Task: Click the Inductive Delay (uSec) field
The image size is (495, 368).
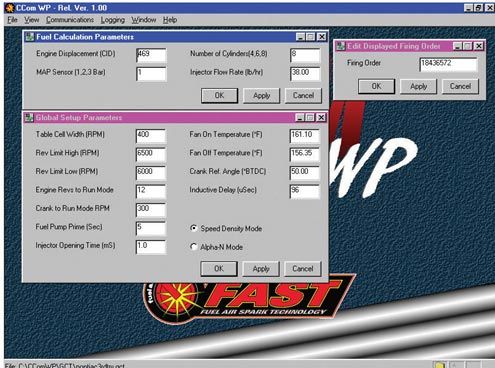Action: (305, 191)
